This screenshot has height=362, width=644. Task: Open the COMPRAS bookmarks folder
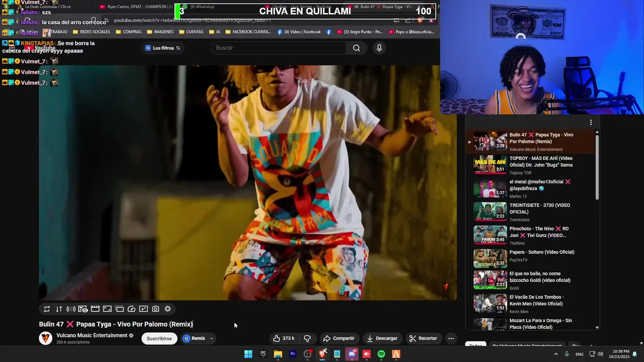click(x=128, y=32)
